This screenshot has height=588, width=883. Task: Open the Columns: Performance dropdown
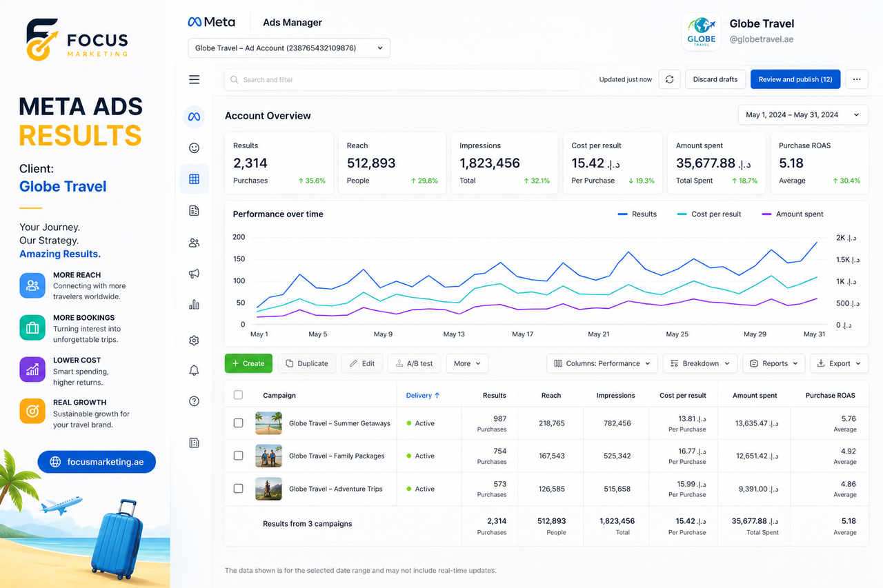point(602,363)
